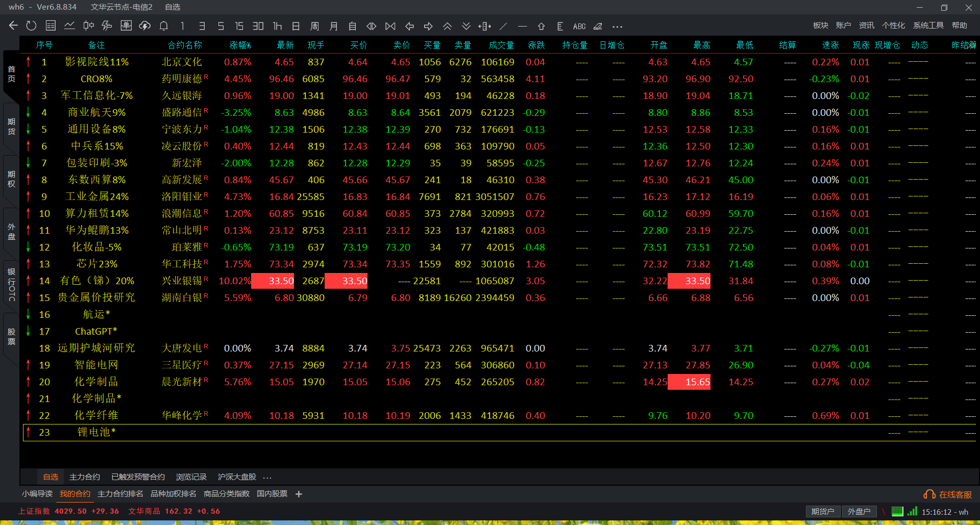980x525 pixels.
Task: Click the double chevron down icon
Action: (466, 26)
